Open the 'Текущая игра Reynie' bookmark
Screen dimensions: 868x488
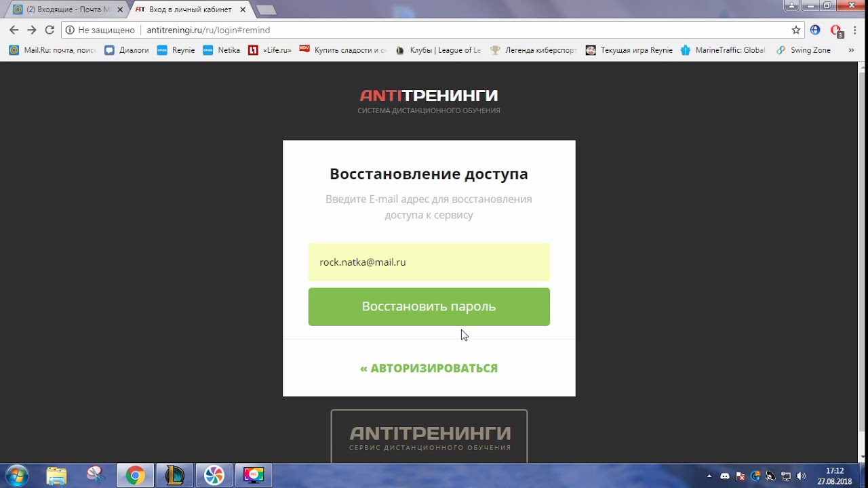pyautogui.click(x=629, y=50)
